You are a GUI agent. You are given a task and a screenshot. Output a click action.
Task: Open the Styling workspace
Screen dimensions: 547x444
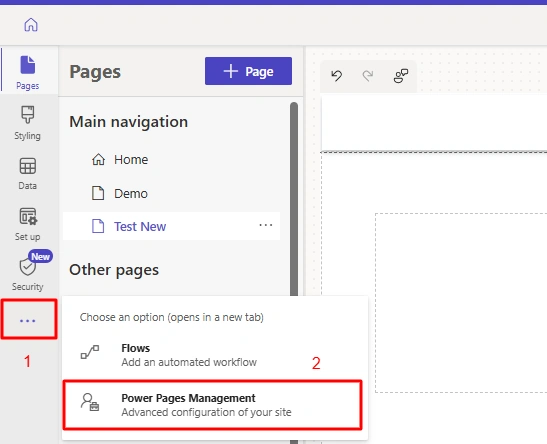pyautogui.click(x=28, y=123)
